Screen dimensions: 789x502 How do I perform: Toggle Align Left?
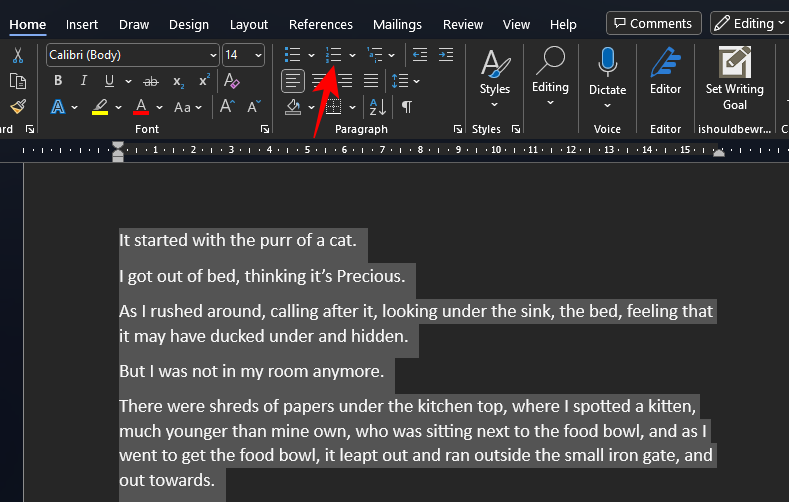coord(292,80)
